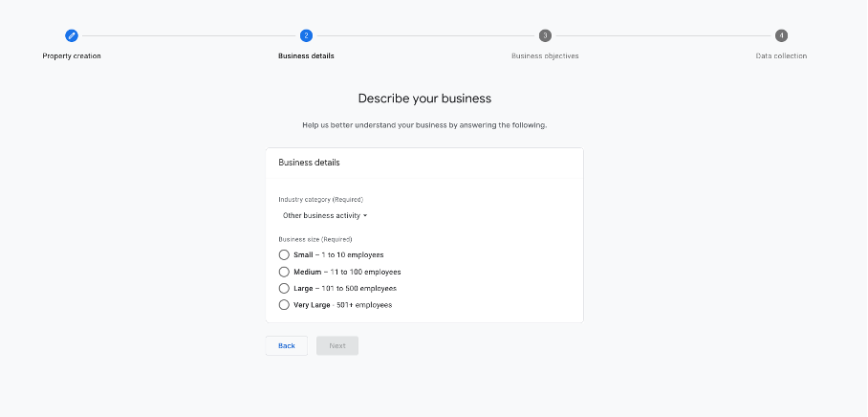Click the pencil icon for Property creation step
This screenshot has height=417, width=868.
tap(72, 35)
